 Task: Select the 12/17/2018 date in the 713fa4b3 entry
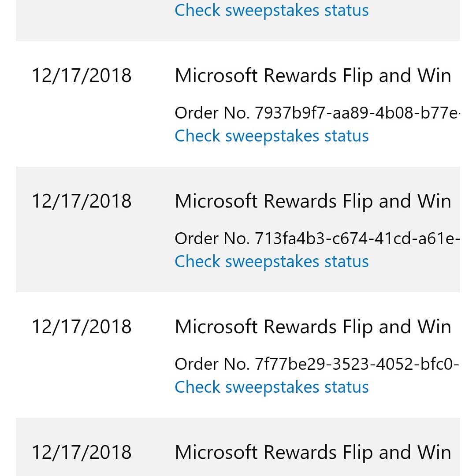click(x=82, y=201)
